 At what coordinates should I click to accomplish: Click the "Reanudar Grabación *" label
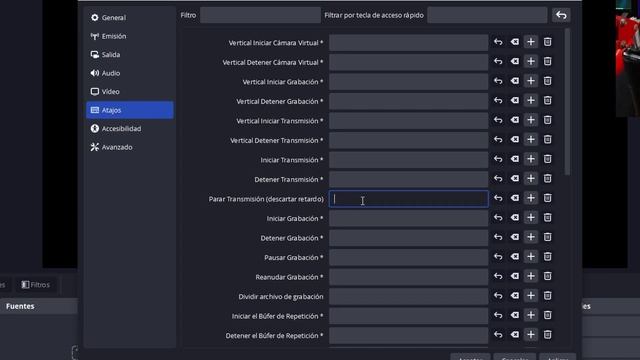[289, 277]
